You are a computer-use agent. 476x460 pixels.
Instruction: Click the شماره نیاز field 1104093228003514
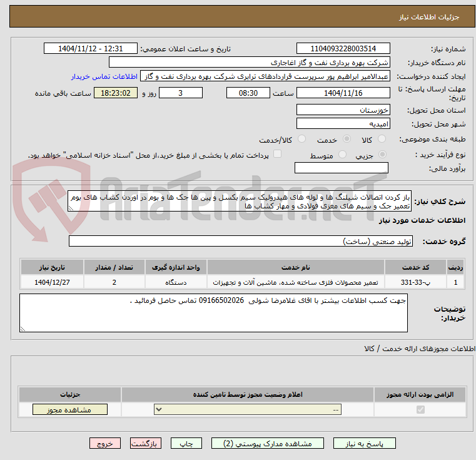[343, 49]
